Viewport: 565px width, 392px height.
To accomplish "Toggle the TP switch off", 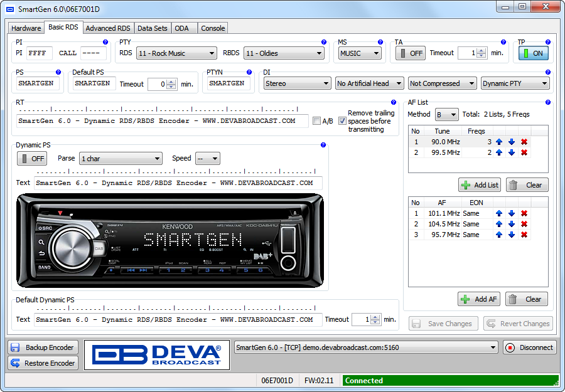I will 533,53.
